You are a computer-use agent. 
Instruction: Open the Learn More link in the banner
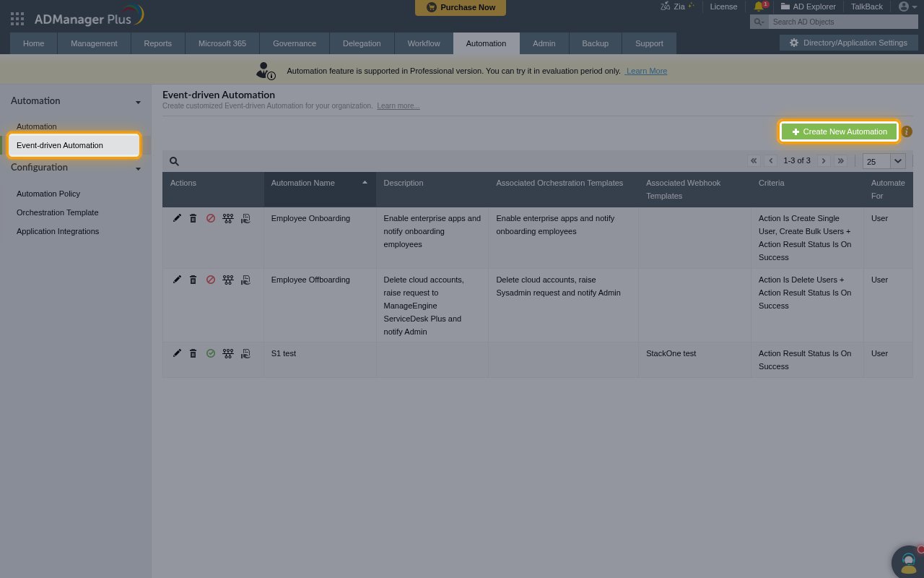click(x=646, y=71)
